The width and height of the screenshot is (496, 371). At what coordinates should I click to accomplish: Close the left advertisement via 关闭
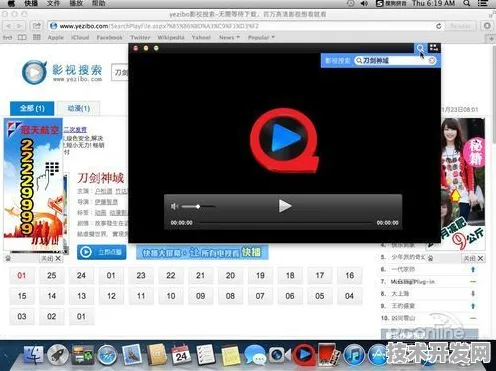tap(51, 258)
